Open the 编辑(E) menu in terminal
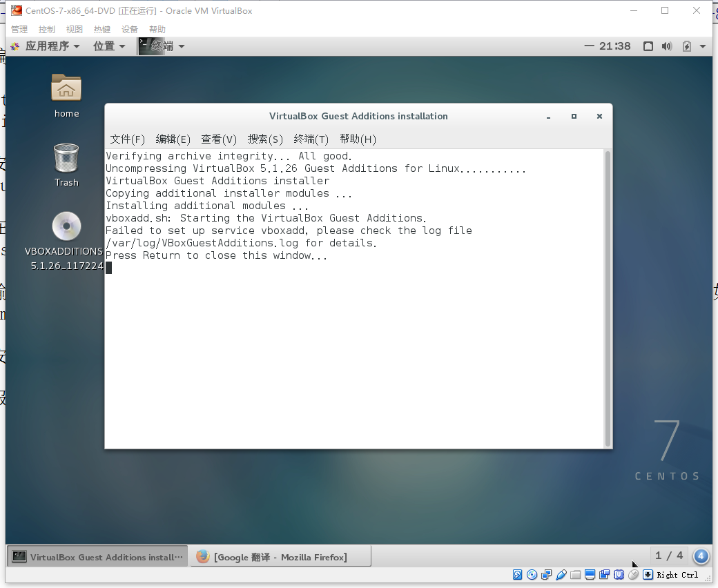Screen dimensions: 718x588 click(173, 139)
